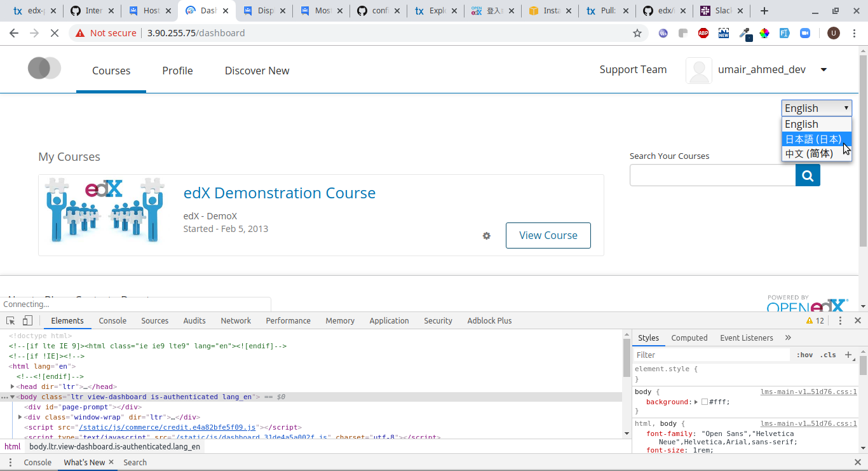Viewport: 868px width, 471px height.
Task: Open the Profile navigation tab
Action: click(x=177, y=71)
